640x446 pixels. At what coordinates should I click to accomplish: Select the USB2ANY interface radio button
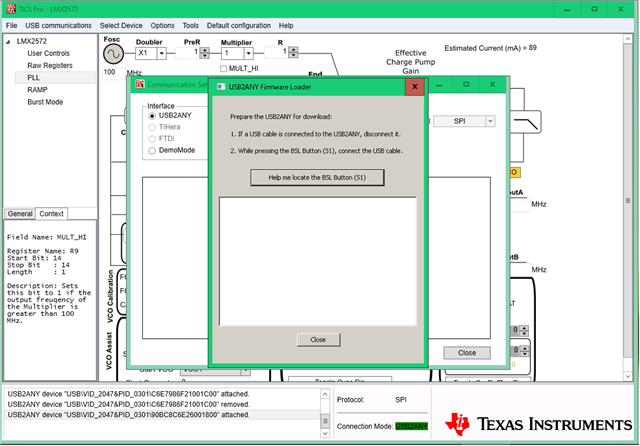point(152,116)
